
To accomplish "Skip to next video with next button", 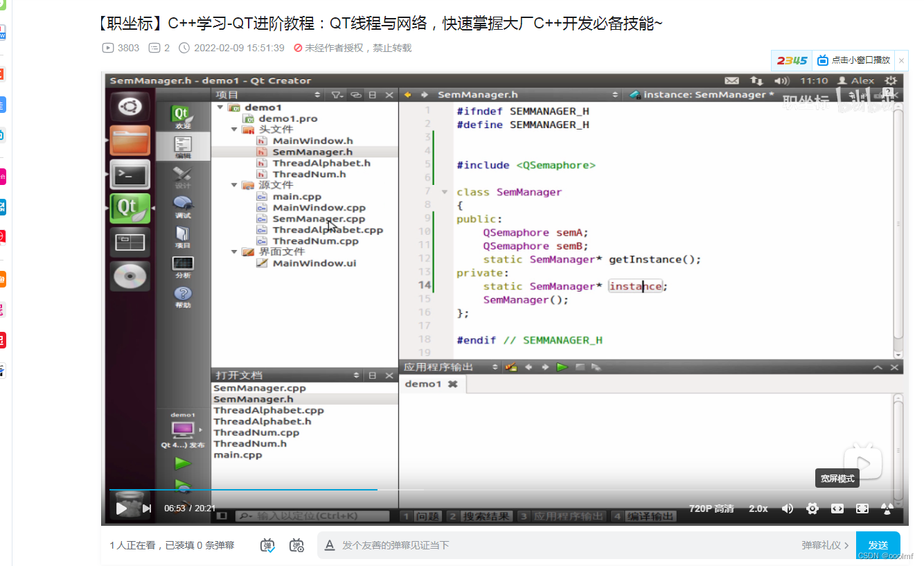I will [147, 508].
